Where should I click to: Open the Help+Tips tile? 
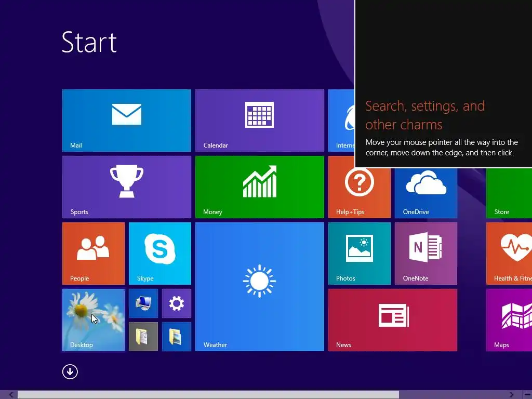click(x=360, y=193)
